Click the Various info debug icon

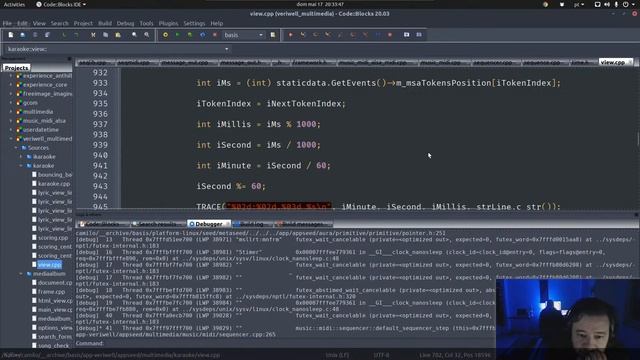point(419,35)
